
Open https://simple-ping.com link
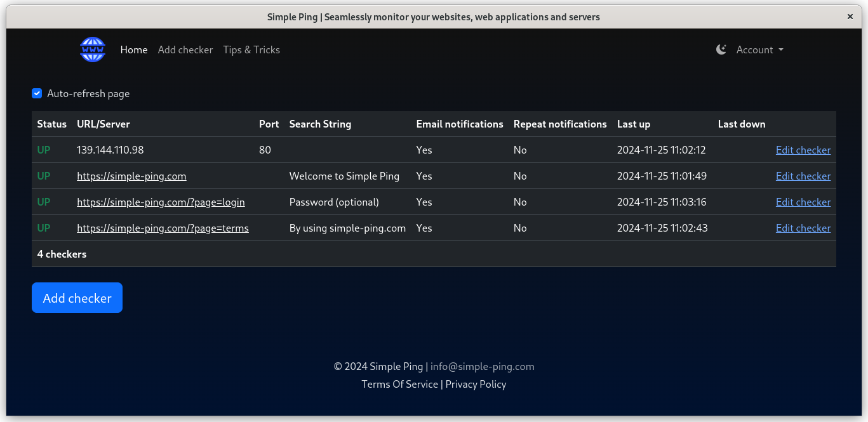tap(131, 176)
